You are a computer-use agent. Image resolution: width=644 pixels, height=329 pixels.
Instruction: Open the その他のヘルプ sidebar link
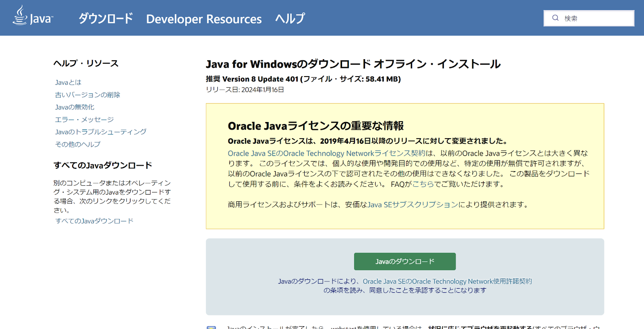tap(78, 144)
